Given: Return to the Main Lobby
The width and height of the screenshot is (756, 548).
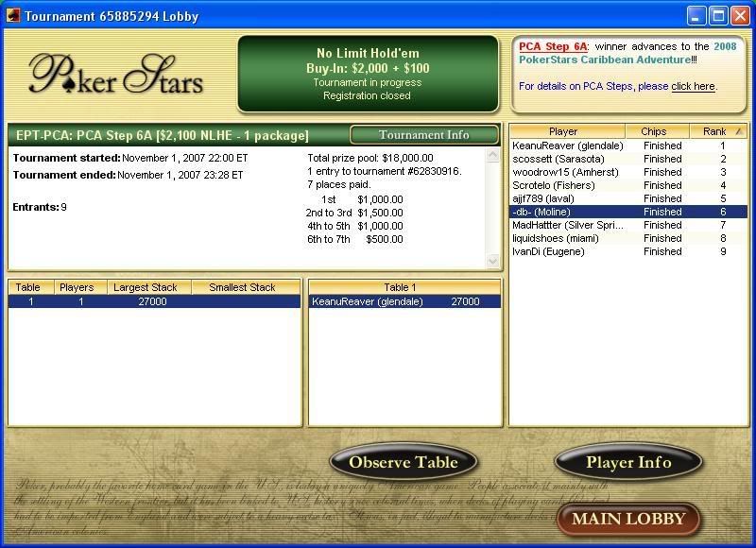Looking at the screenshot, I should [x=628, y=519].
